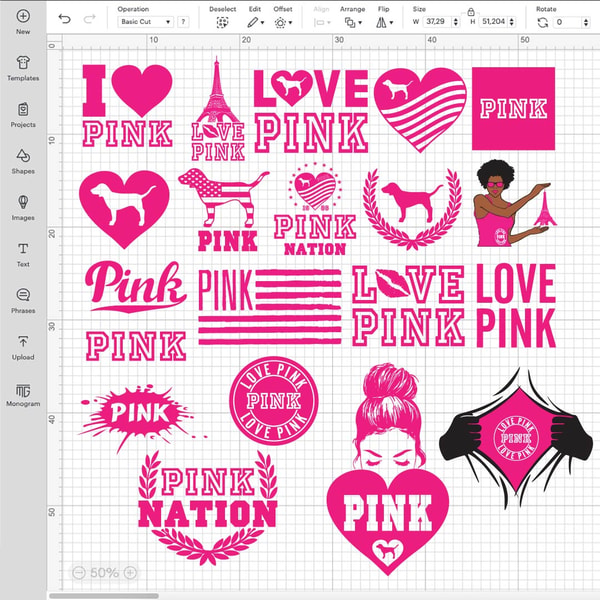The height and width of the screenshot is (600, 600).
Task: Open the Basic Cut operation dropdown
Action: 145,22
